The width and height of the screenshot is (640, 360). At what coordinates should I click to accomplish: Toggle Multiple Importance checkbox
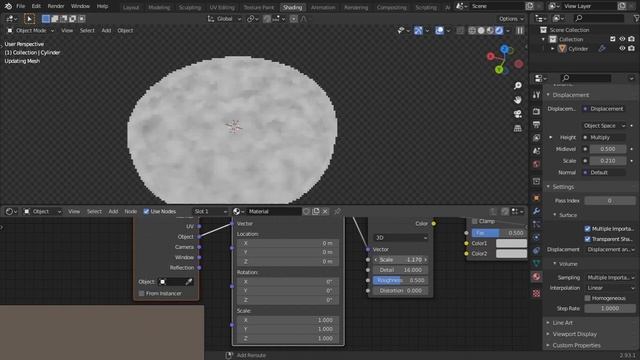[587, 229]
